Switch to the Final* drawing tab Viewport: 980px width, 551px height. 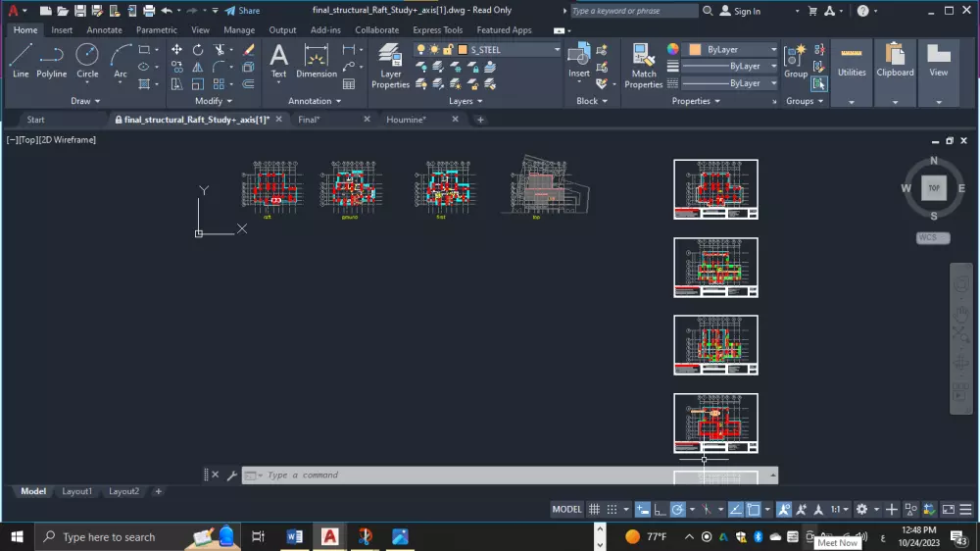[309, 120]
